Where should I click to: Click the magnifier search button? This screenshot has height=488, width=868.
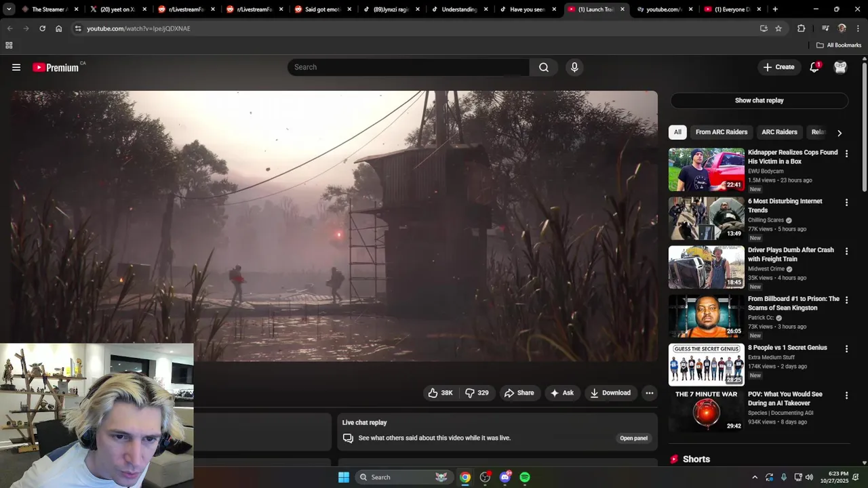(x=544, y=67)
